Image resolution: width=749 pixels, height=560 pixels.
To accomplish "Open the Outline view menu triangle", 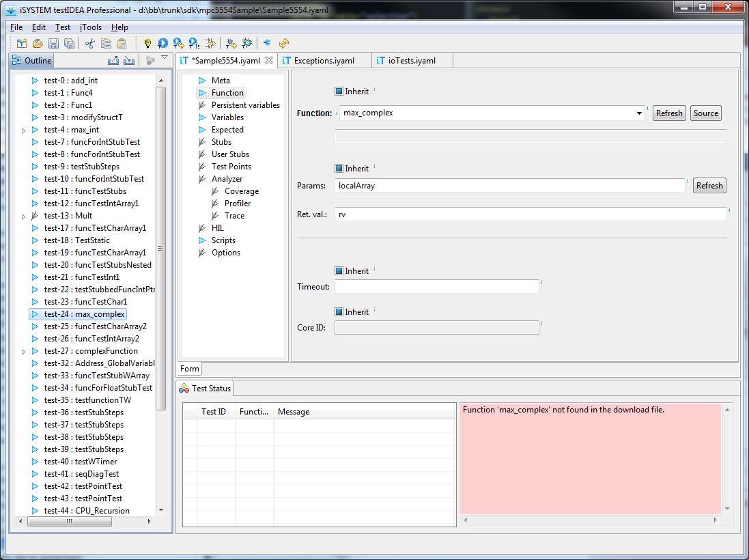I will (x=165, y=58).
